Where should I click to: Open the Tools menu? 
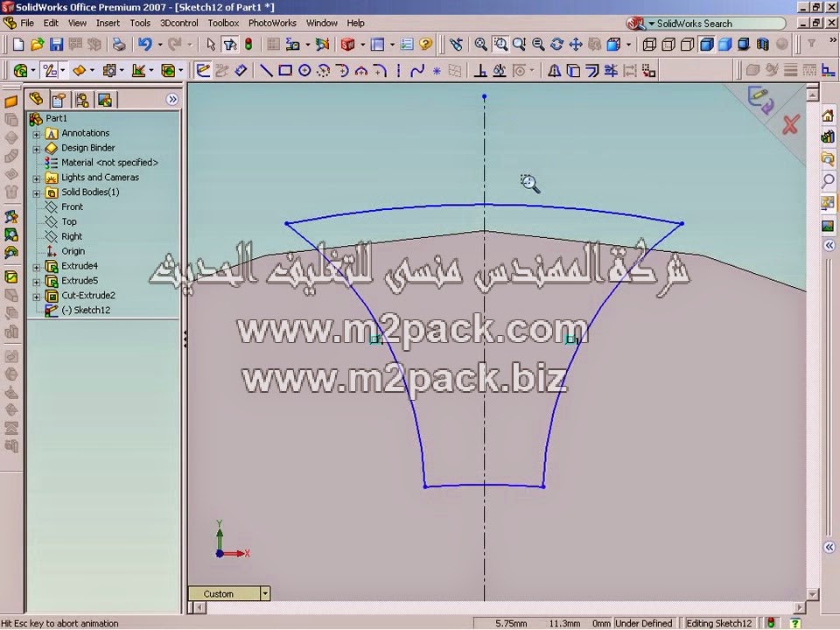pos(140,23)
